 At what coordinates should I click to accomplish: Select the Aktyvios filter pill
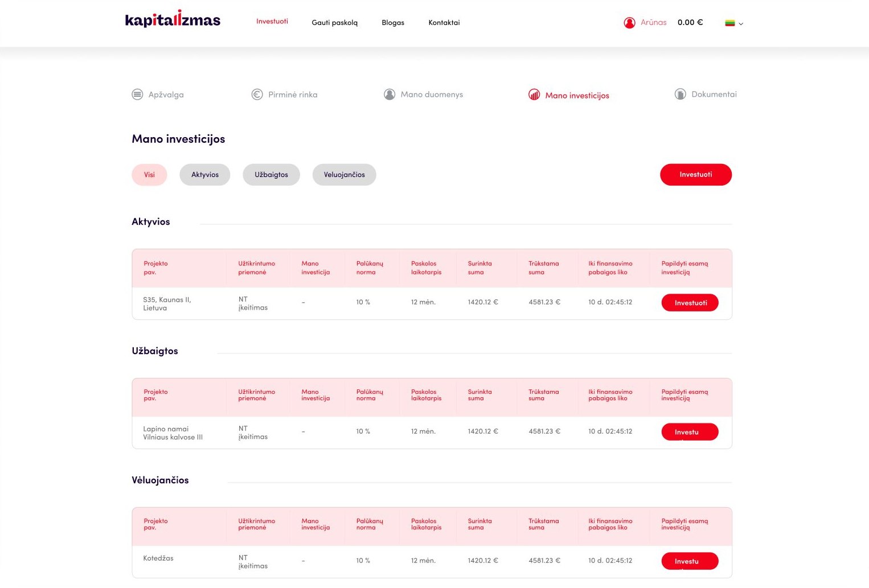[x=205, y=175]
